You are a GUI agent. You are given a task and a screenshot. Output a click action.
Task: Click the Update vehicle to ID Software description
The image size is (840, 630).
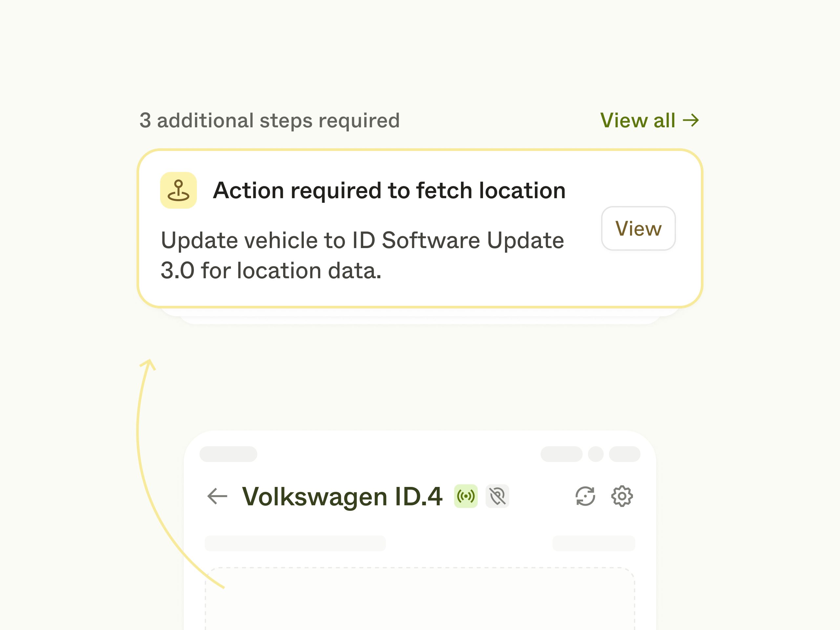tap(362, 255)
